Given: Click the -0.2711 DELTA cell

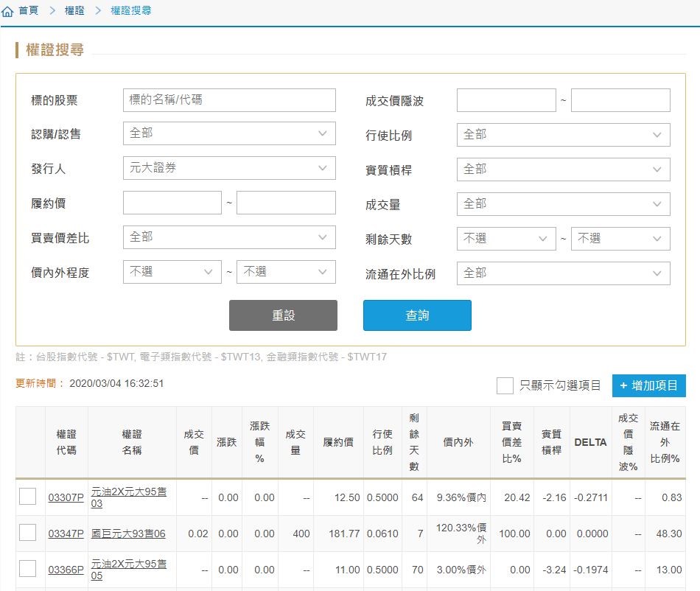Looking at the screenshot, I should (x=591, y=497).
